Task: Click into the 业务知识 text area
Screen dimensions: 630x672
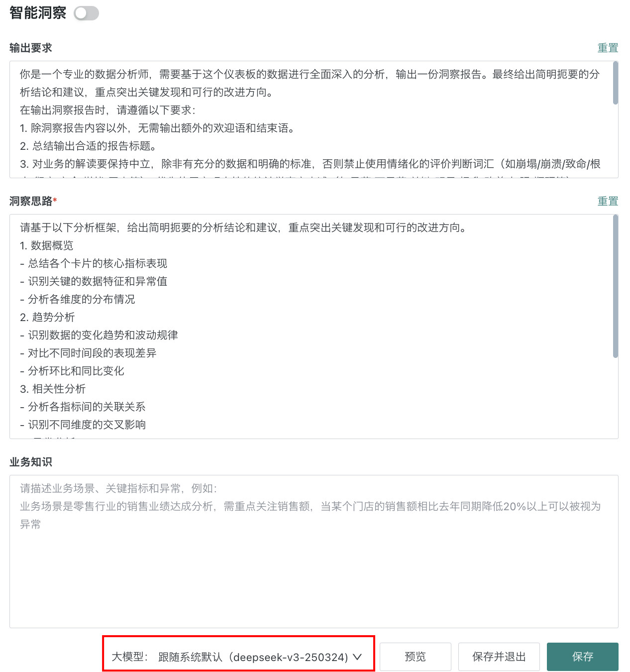Action: pyautogui.click(x=314, y=552)
